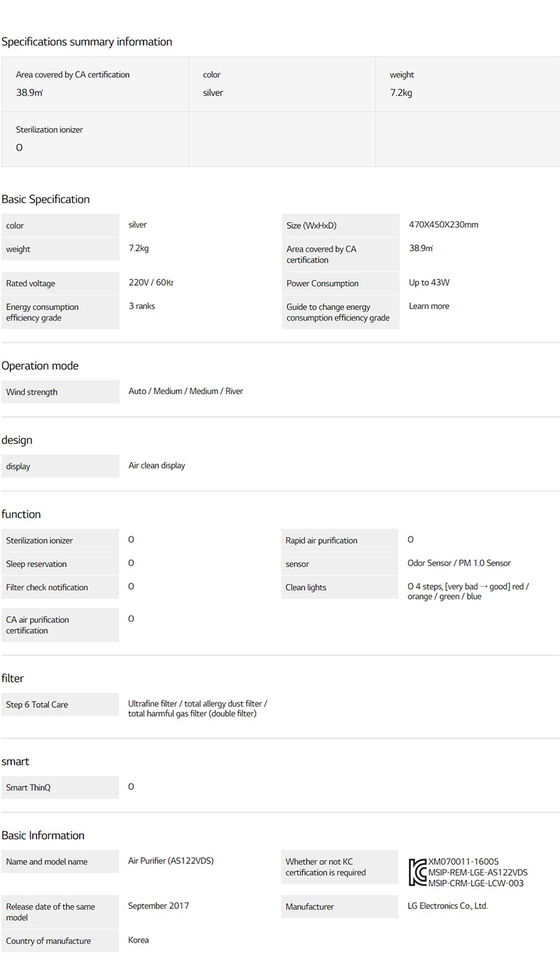560x979 pixels.
Task: Click the Smart ThinQ label cell
Action: pyautogui.click(x=60, y=788)
